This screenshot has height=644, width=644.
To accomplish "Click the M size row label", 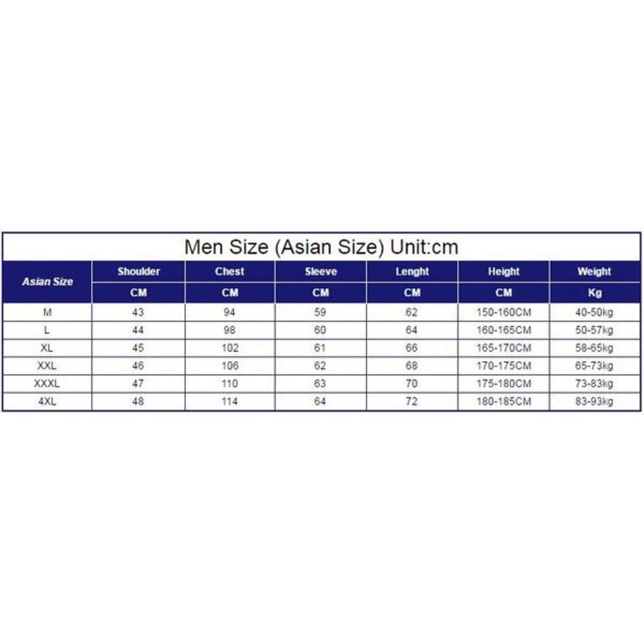I will (x=48, y=313).
